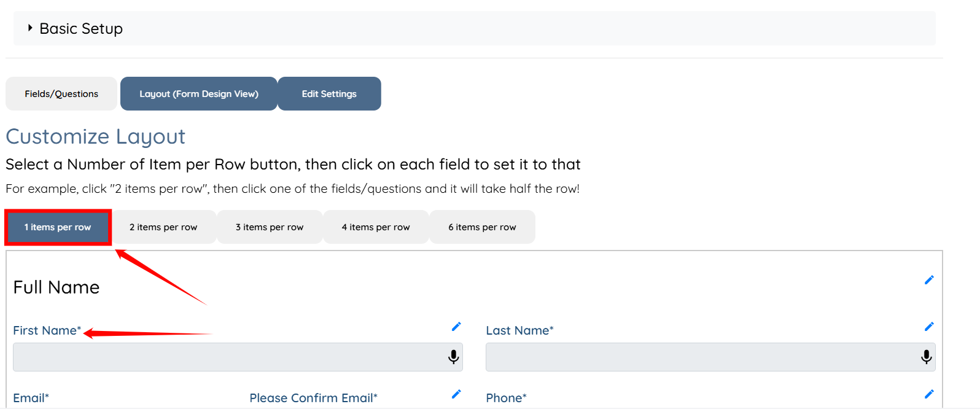The width and height of the screenshot is (980, 420).
Task: Activate the microphone in First Name field
Action: click(454, 357)
